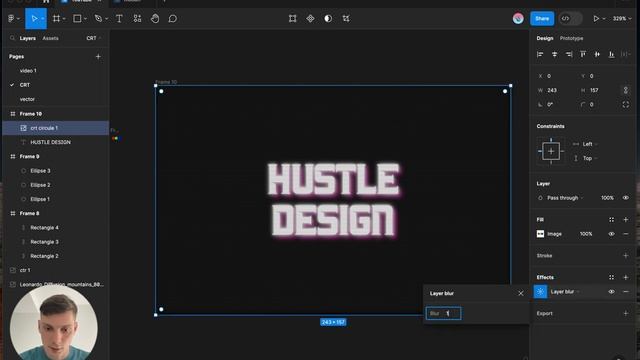The height and width of the screenshot is (360, 640).
Task: Click the Image fill swatch
Action: pyautogui.click(x=540, y=234)
